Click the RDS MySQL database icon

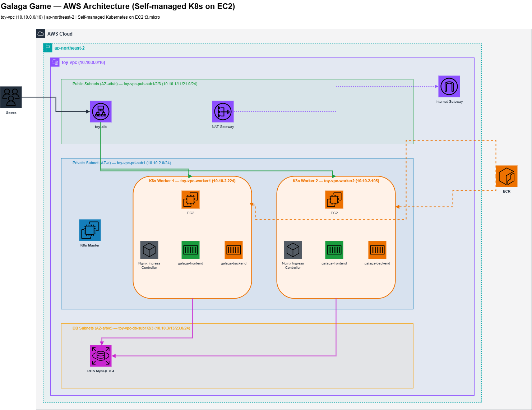click(101, 356)
